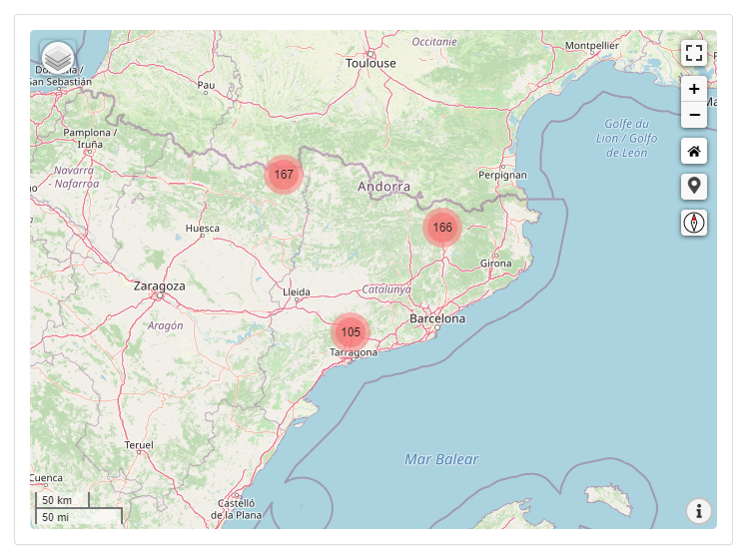Screen dimensions: 749x560
Task: Activate the location pin tool
Action: 694,187
